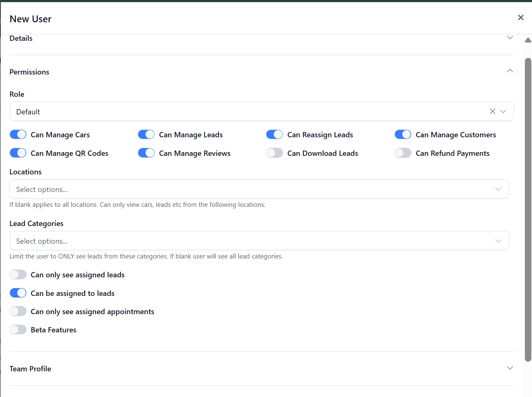This screenshot has width=532, height=397.
Task: Toggle Can Manage Customers switch
Action: (403, 134)
